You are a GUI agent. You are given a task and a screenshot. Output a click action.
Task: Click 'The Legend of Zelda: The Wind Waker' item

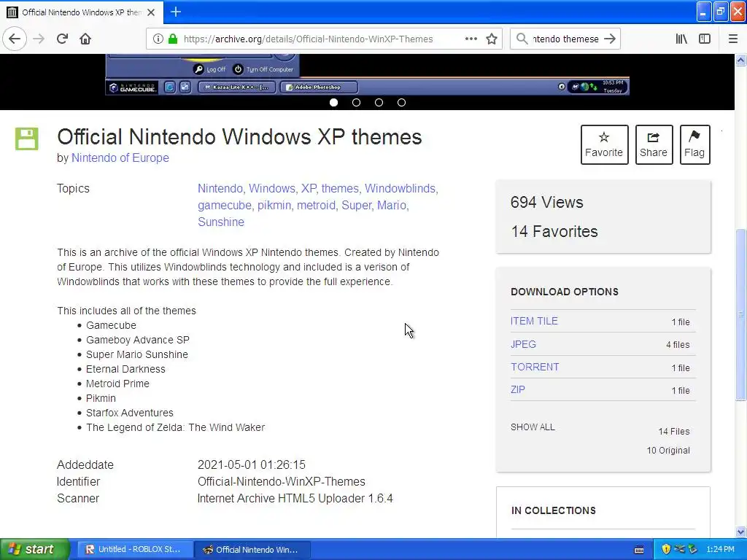click(175, 427)
